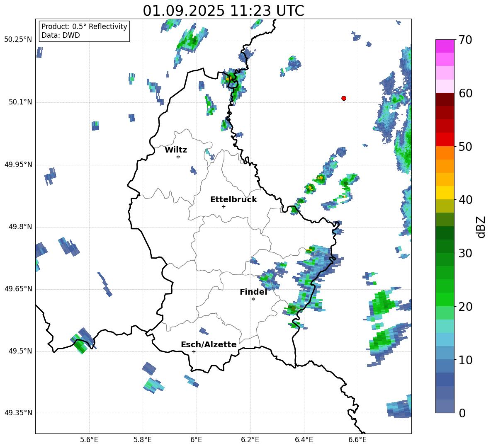The height and width of the screenshot is (448, 491).
Task: Click the bright red colorbar segment above 50
Action: tap(445, 140)
